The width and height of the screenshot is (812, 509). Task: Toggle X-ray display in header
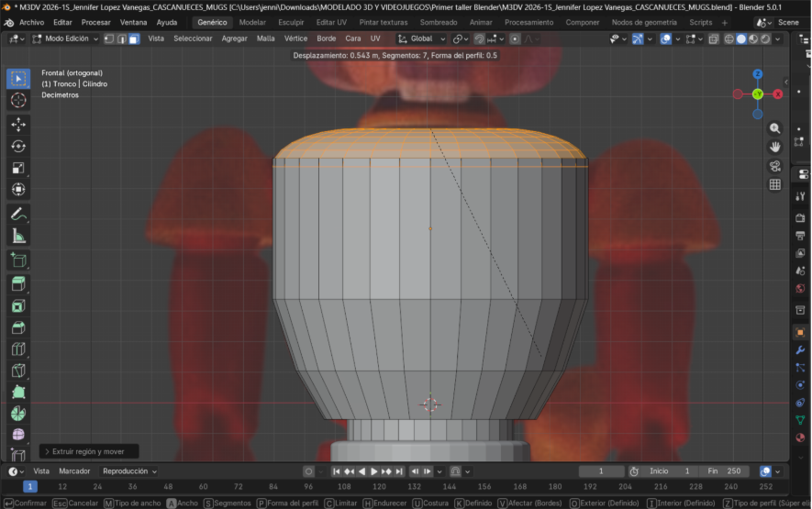coord(713,39)
